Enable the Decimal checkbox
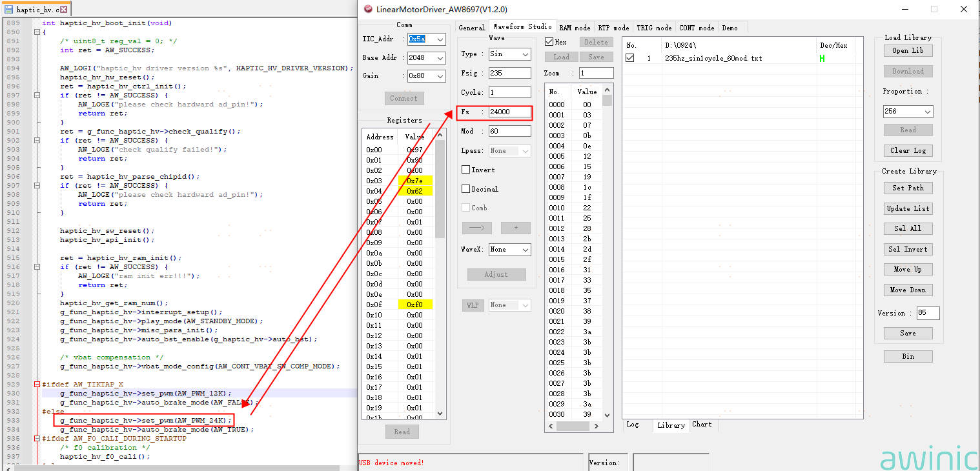The height and width of the screenshot is (471, 980). tap(465, 189)
